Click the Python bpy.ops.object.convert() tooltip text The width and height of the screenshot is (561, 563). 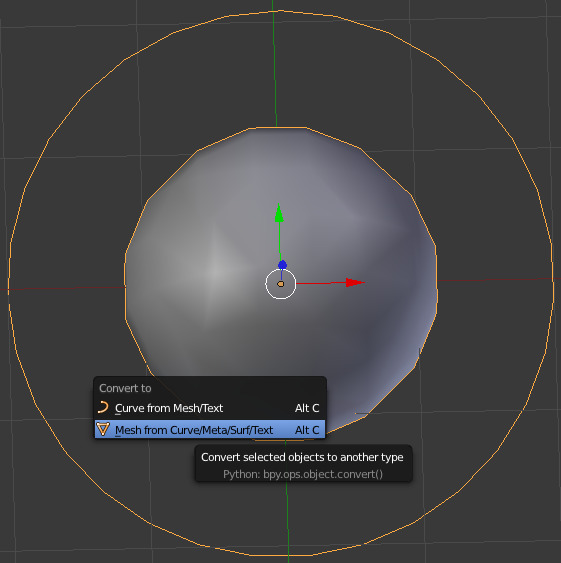(303, 474)
